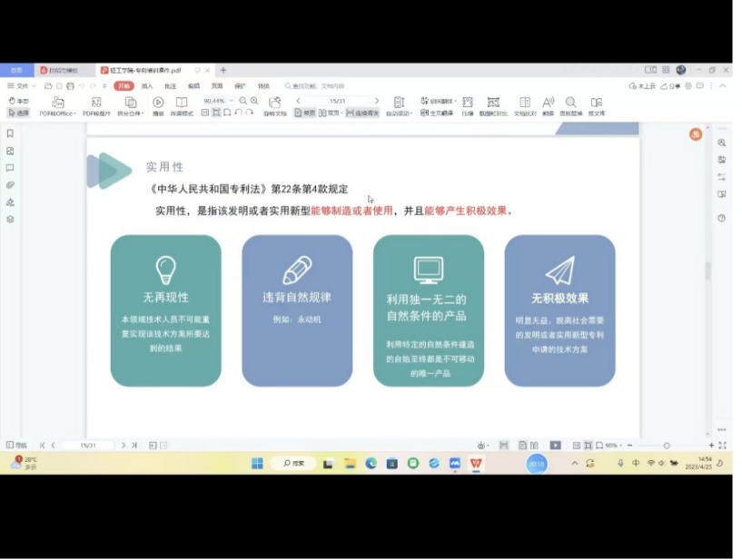Click the 查找替换 search icon
The width and height of the screenshot is (742, 560).
[x=570, y=103]
